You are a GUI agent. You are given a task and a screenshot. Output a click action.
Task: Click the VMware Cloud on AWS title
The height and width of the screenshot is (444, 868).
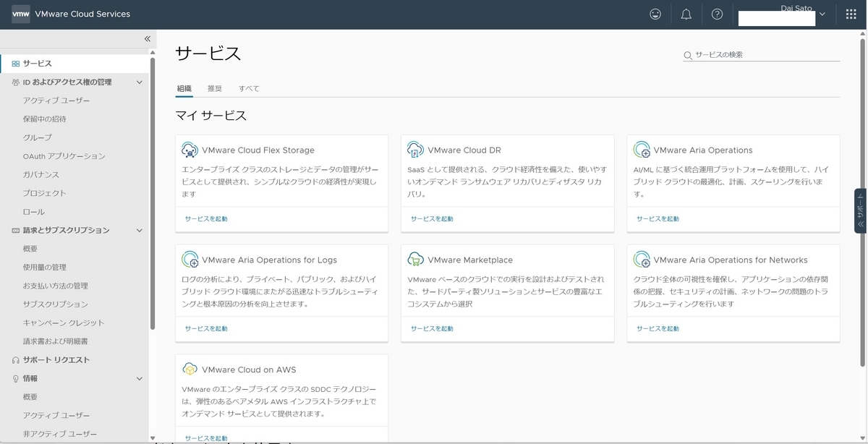click(x=249, y=370)
